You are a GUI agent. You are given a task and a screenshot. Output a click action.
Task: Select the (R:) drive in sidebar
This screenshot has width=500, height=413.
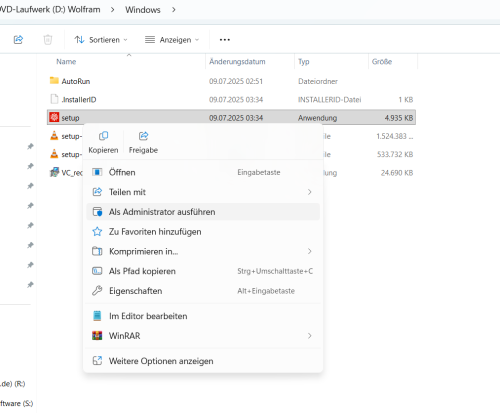click(13, 384)
